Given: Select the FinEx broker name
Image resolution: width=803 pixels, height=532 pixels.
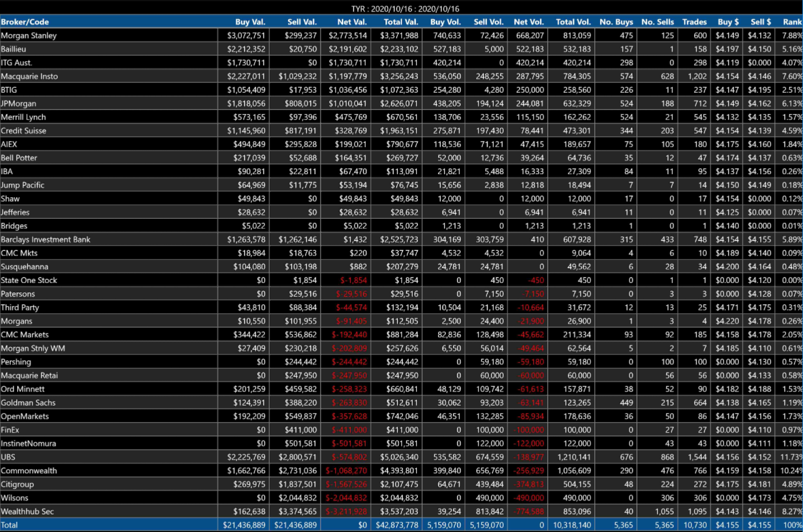Looking at the screenshot, I should pyautogui.click(x=10, y=430).
